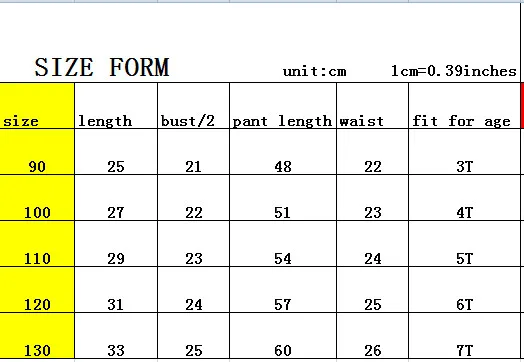
Task: Click the fit for age header cell
Action: pyautogui.click(x=465, y=105)
